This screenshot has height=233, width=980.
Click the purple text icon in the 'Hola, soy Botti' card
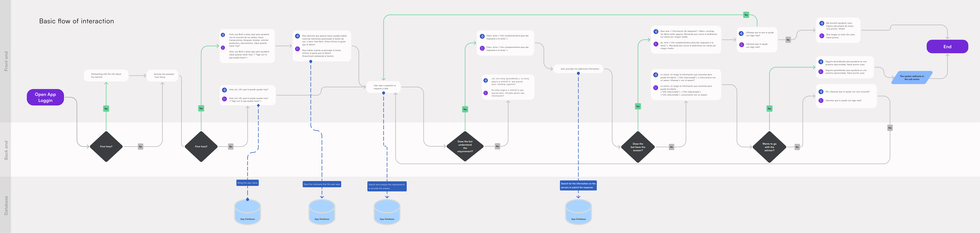pyautogui.click(x=223, y=48)
